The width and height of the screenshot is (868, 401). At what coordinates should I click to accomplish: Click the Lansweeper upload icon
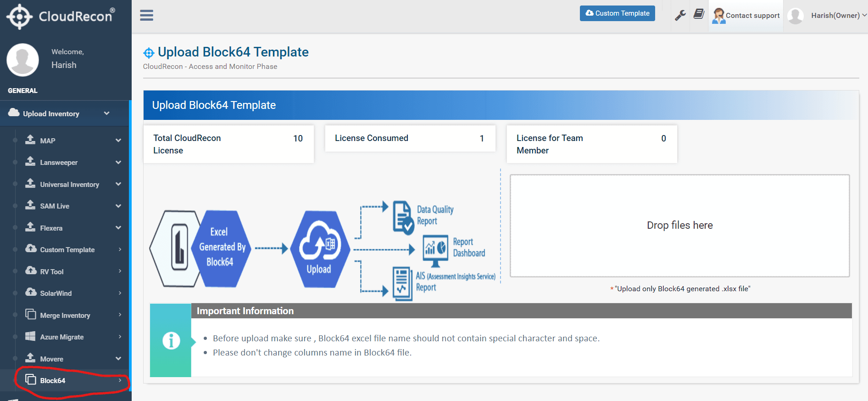point(30,161)
